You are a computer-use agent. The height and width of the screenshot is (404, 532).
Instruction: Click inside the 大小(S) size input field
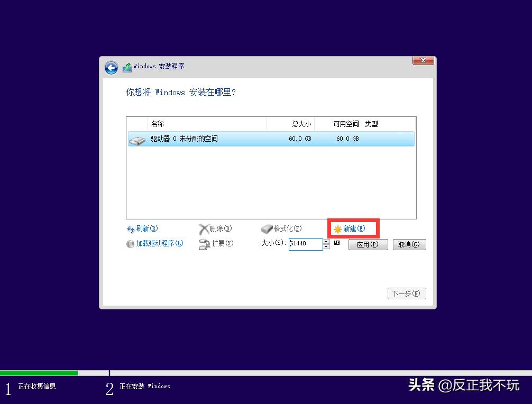(307, 244)
